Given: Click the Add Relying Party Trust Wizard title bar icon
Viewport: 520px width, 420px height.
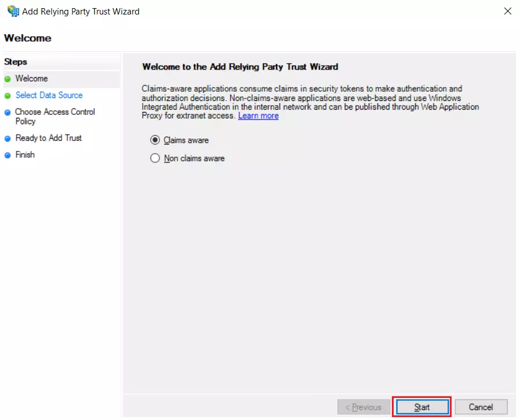Looking at the screenshot, I should point(13,11).
